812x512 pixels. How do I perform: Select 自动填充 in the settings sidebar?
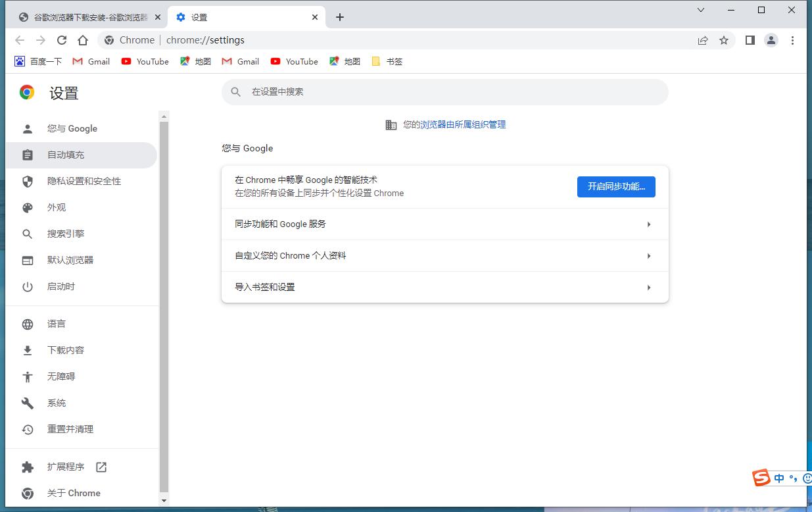[68, 155]
